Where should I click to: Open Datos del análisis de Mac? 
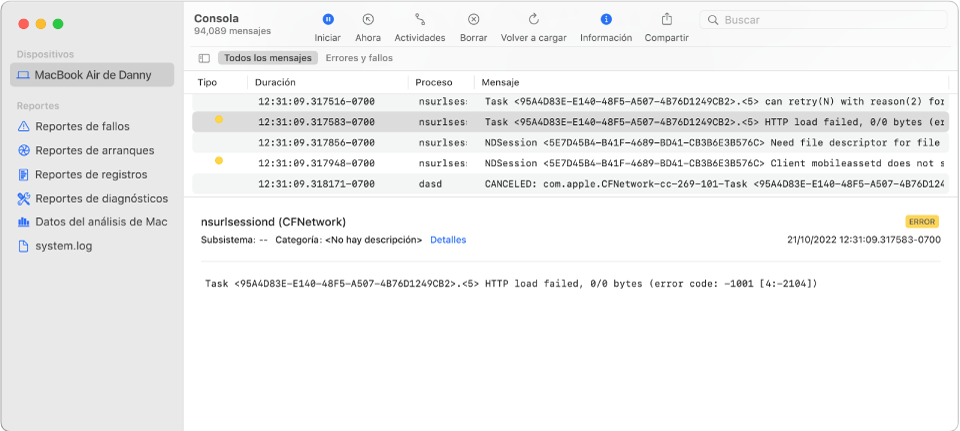pyautogui.click(x=92, y=222)
